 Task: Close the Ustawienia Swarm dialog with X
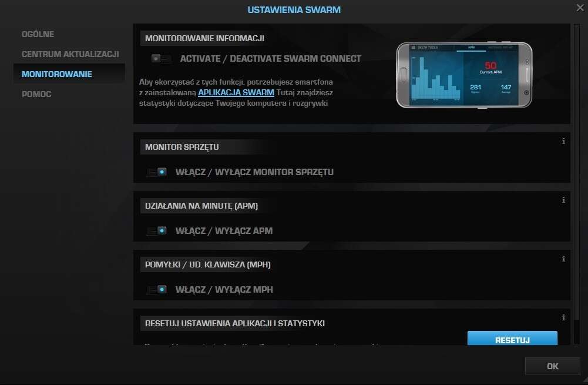(x=580, y=7)
